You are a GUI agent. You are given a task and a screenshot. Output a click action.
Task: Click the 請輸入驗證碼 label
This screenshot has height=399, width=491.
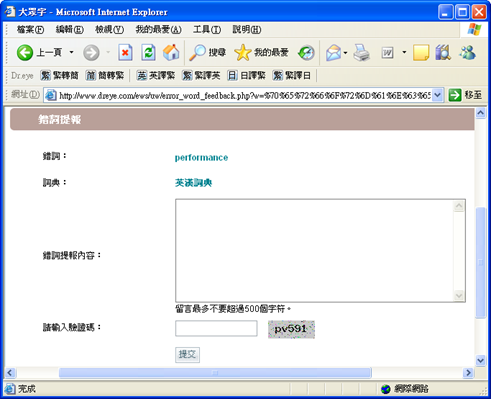(71, 327)
